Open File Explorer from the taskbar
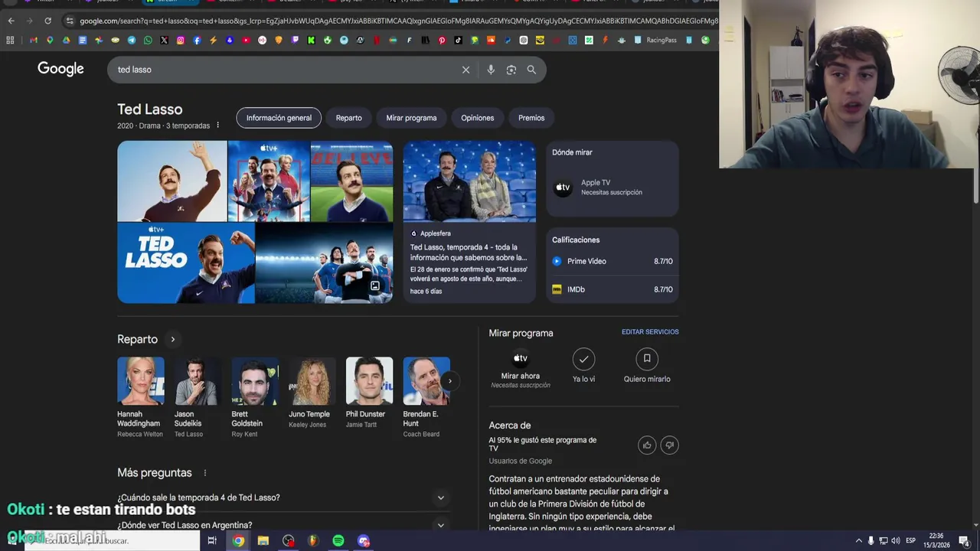 click(263, 540)
